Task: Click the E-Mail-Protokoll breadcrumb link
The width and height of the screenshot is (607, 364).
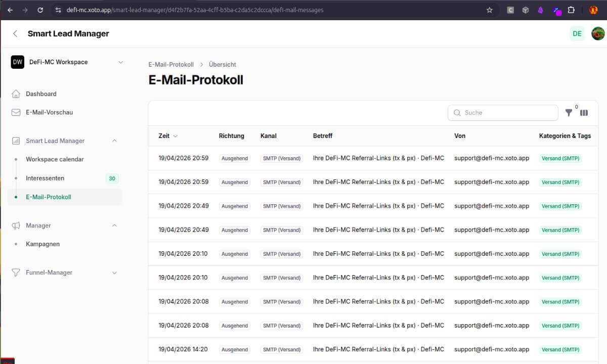Action: (x=171, y=65)
